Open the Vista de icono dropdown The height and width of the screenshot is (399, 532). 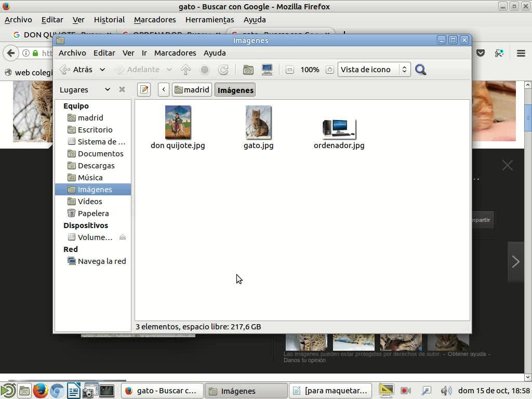click(x=374, y=70)
